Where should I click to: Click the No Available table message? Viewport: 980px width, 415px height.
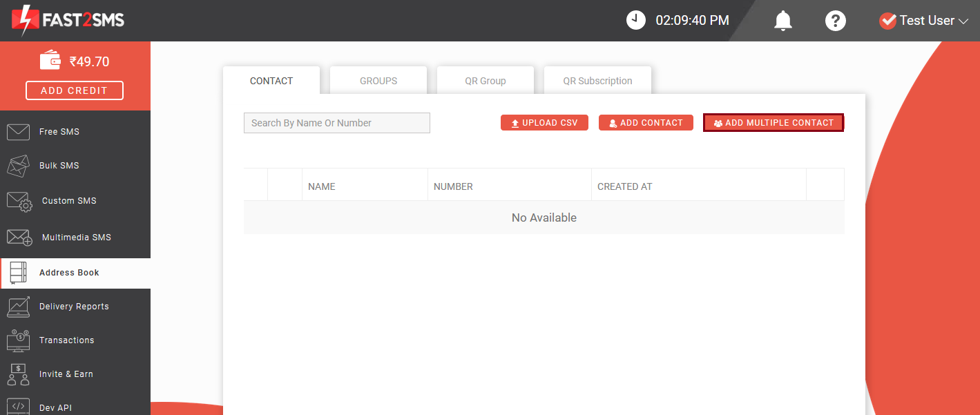pyautogui.click(x=544, y=218)
